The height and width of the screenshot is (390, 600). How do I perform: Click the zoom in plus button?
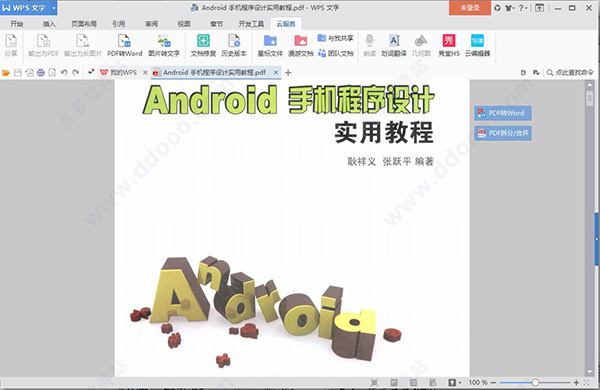(x=576, y=382)
